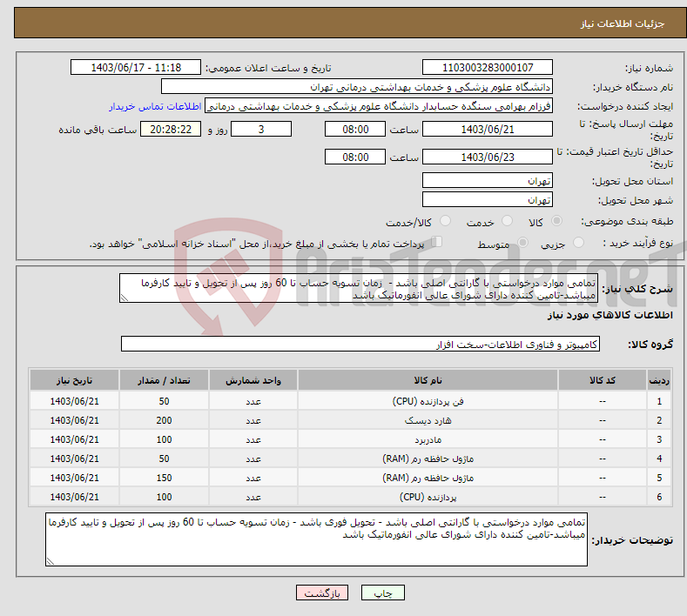Select the کالا/خدمت radio button
Screen dimensions: 687x616
445,221
